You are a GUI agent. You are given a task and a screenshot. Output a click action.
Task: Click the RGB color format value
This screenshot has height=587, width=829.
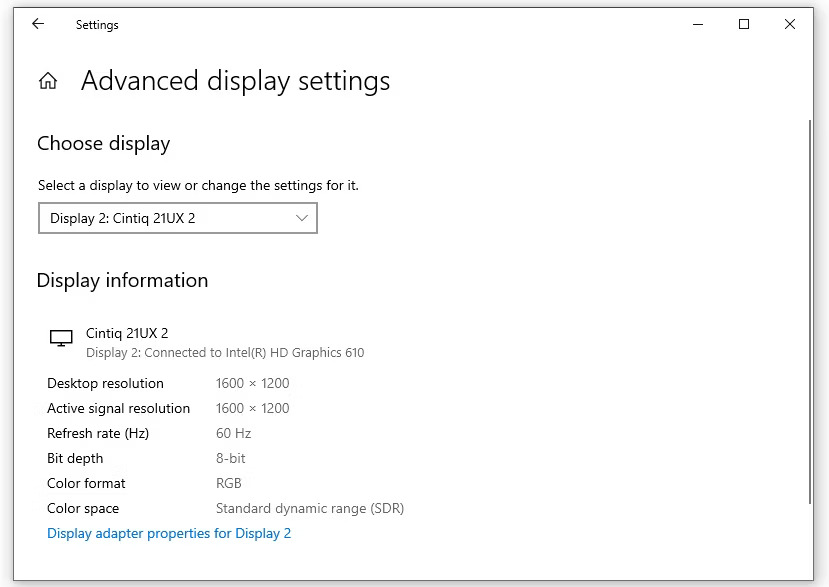click(228, 483)
